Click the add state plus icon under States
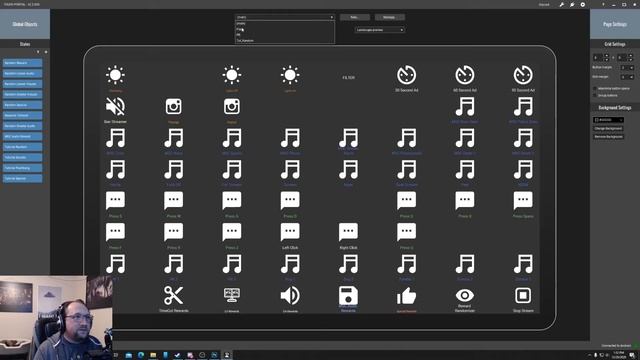Screen dimensions: 640x360 [x=46, y=52]
